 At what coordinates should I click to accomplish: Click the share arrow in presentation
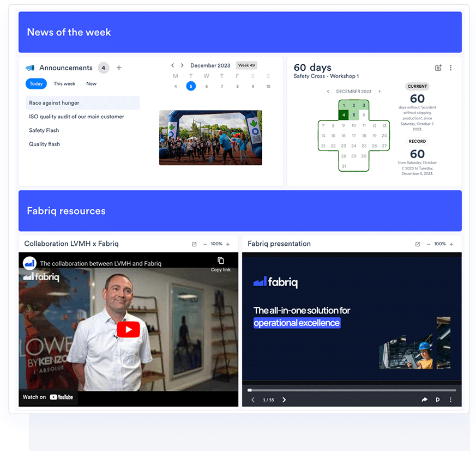click(424, 400)
